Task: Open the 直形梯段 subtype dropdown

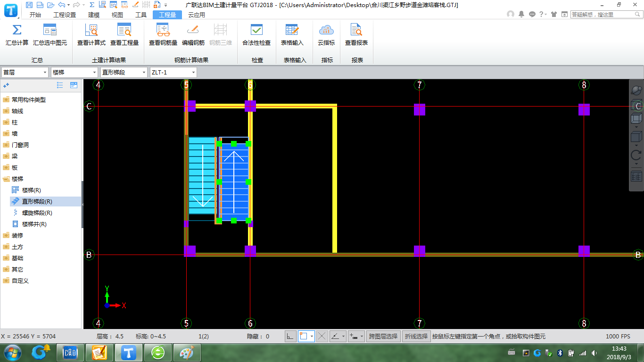Action: click(x=124, y=72)
